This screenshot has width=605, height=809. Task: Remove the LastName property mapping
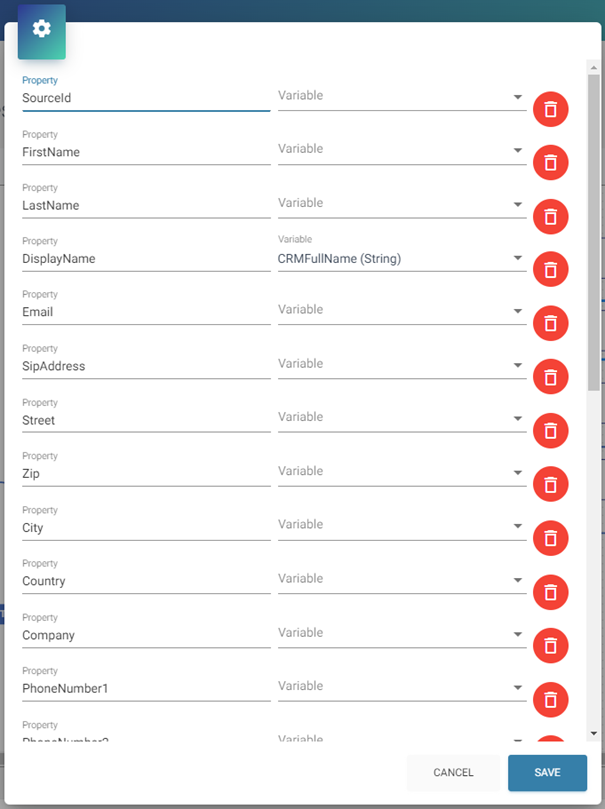tap(550, 216)
